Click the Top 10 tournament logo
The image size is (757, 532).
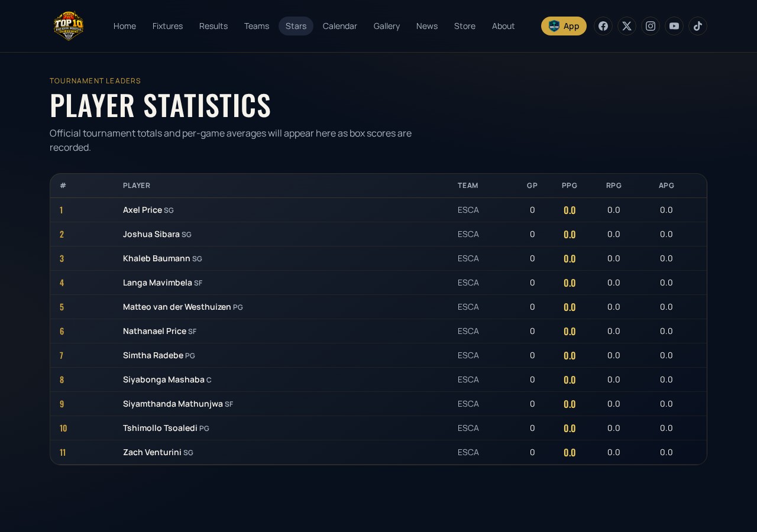point(69,26)
